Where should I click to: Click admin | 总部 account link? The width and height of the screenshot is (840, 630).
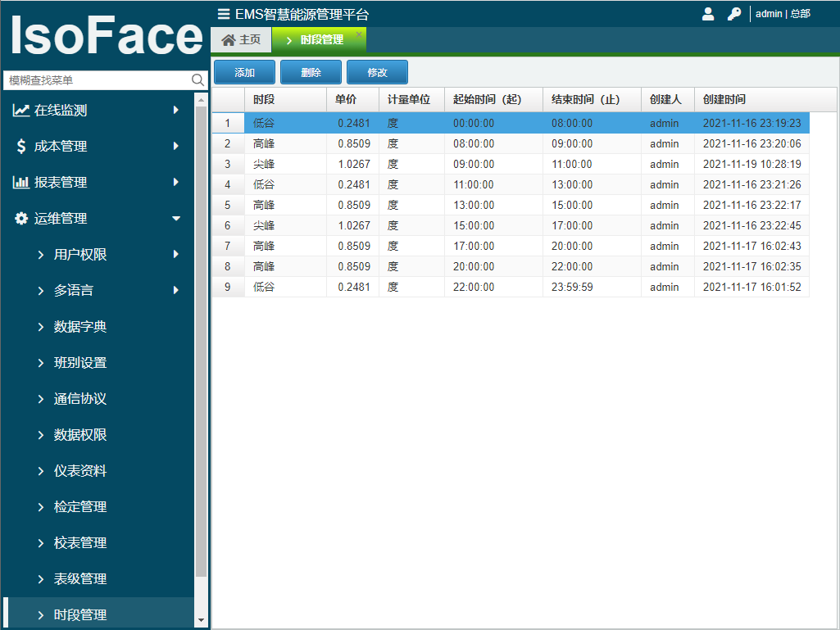point(783,14)
